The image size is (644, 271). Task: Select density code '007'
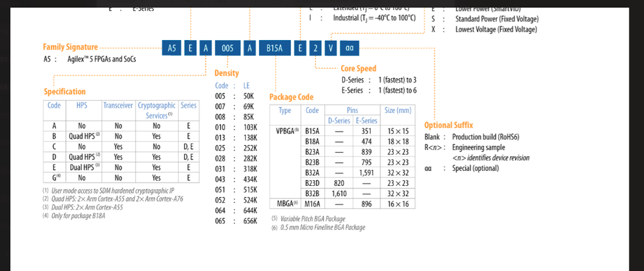pyautogui.click(x=221, y=106)
